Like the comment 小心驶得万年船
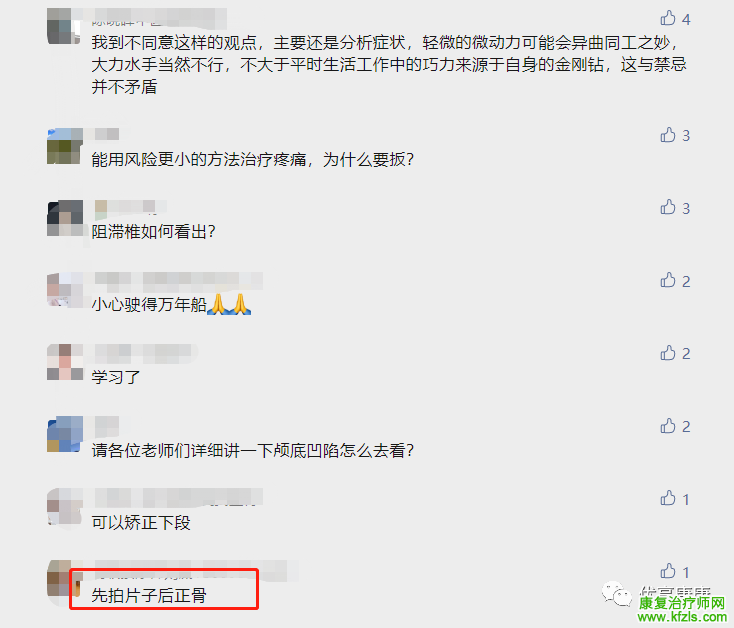 668,280
